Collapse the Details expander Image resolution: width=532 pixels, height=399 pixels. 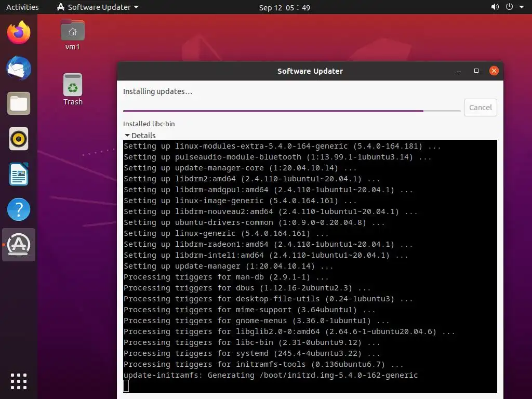pyautogui.click(x=140, y=136)
